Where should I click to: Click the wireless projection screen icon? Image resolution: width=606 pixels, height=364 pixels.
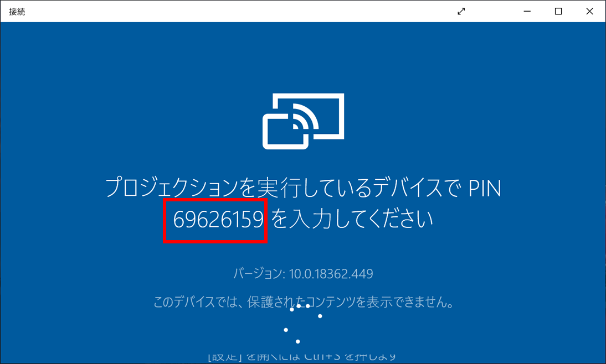pos(304,121)
